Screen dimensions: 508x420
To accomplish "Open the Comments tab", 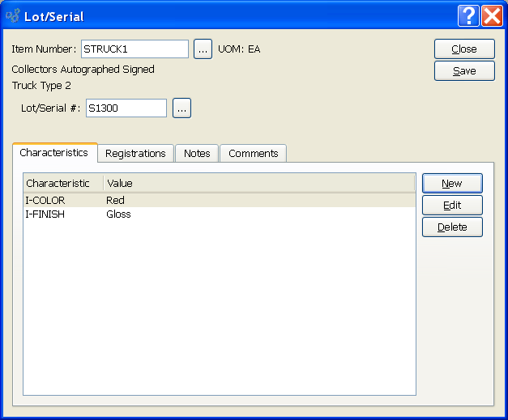I will click(254, 154).
